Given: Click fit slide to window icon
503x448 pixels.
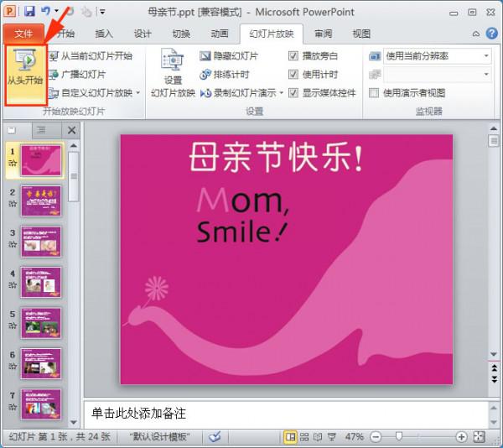Looking at the screenshot, I should click(x=479, y=437).
